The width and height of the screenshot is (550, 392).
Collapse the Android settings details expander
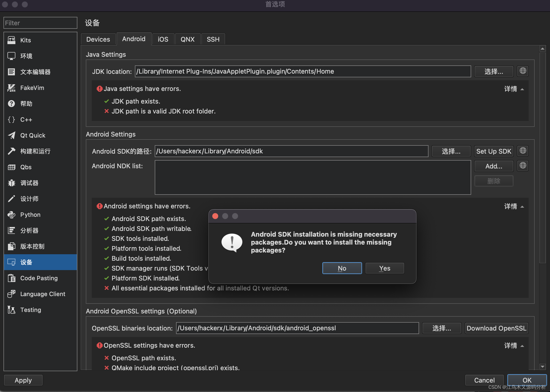(514, 206)
